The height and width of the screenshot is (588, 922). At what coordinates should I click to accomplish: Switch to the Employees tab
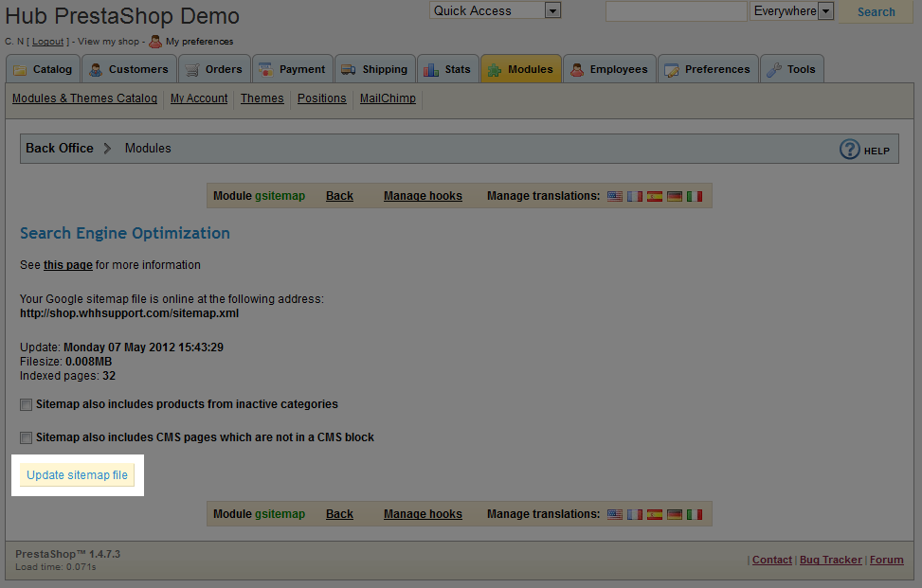[x=608, y=69]
